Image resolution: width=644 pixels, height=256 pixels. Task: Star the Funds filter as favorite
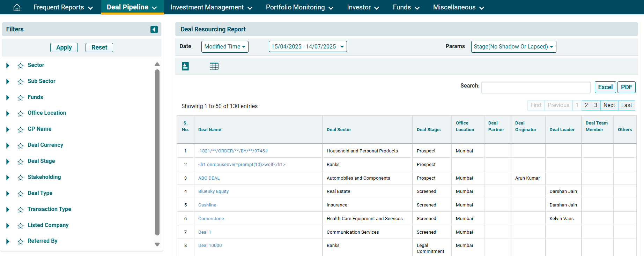click(21, 98)
